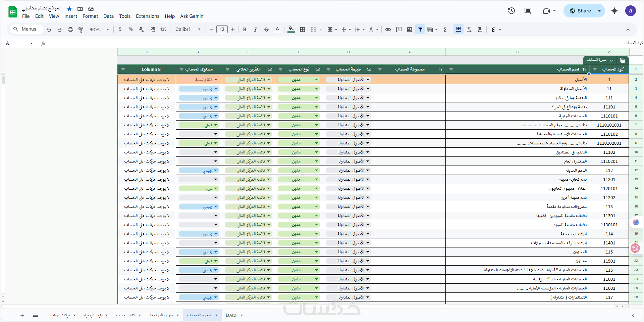
Task: Select the Paint format roller icon
Action: (81, 30)
